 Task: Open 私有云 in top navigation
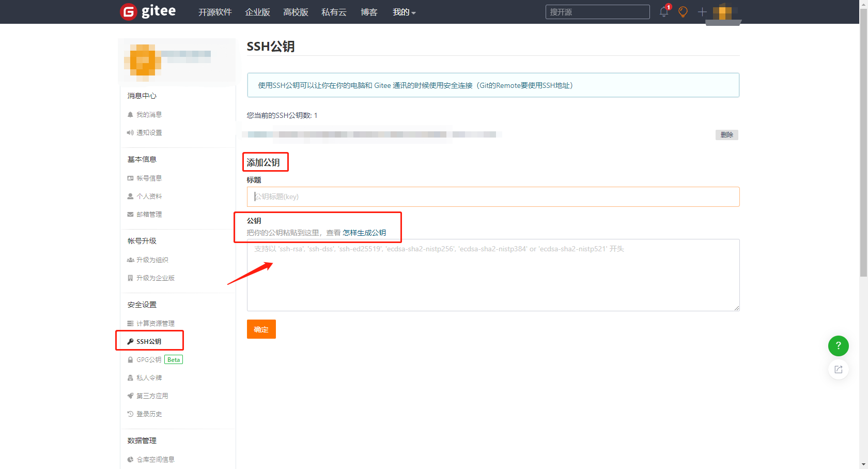(x=334, y=12)
